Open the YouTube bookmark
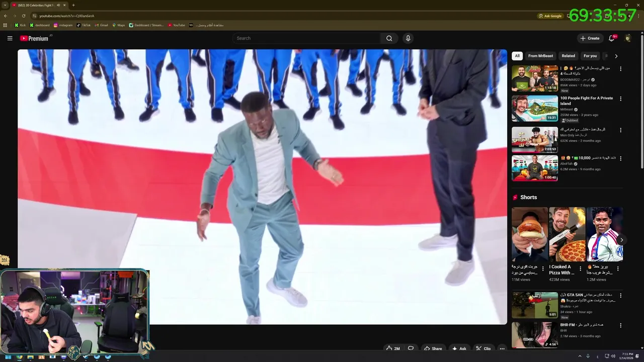644x362 pixels. [176, 25]
